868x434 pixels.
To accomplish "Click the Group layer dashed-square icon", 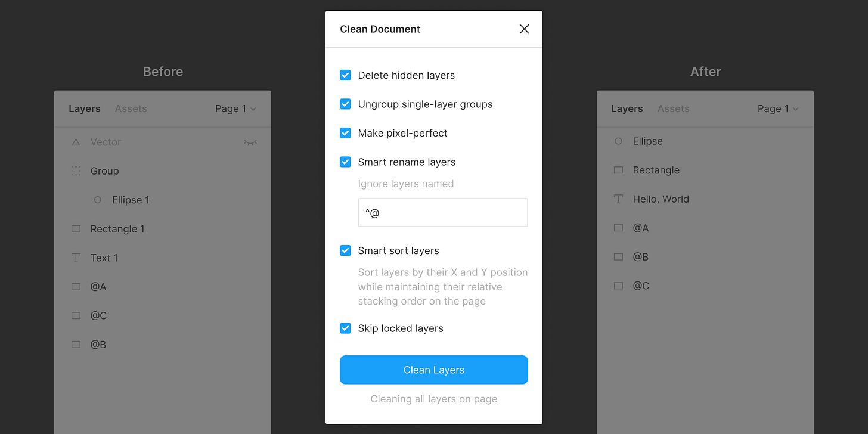I will tap(76, 171).
